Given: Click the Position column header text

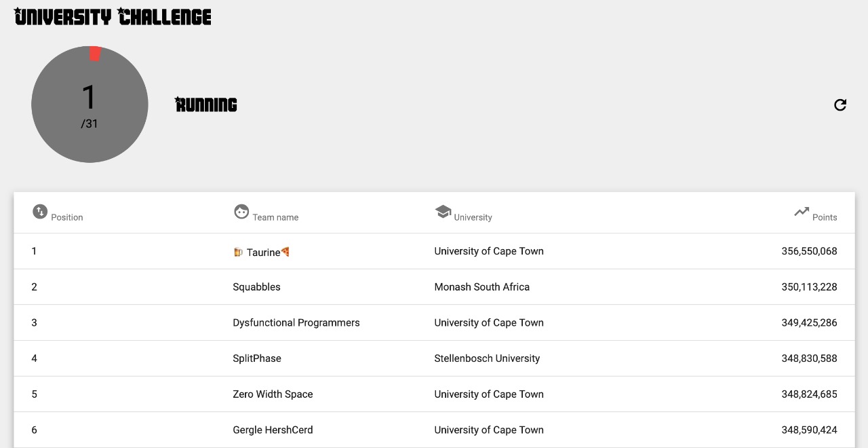Looking at the screenshot, I should [x=67, y=217].
